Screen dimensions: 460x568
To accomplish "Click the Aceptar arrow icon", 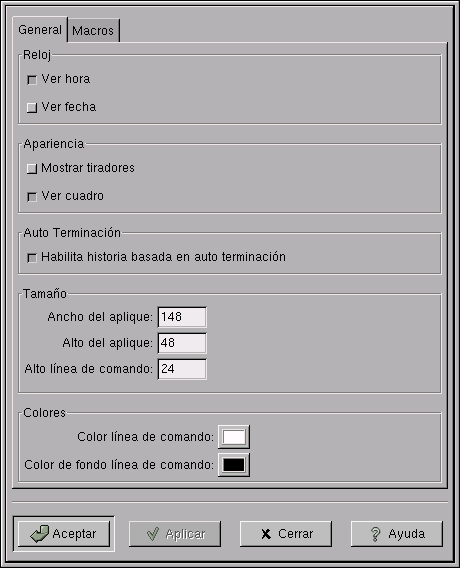I will coord(39,534).
